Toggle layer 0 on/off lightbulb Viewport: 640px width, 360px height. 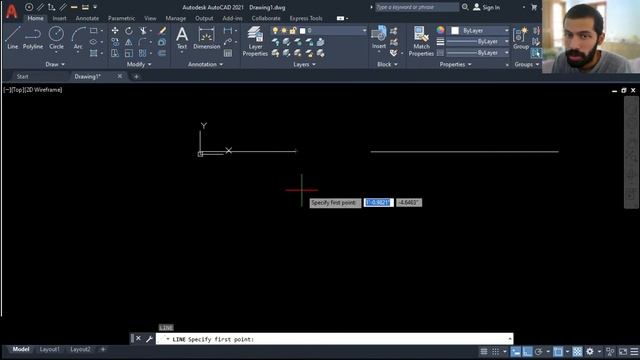pos(275,31)
